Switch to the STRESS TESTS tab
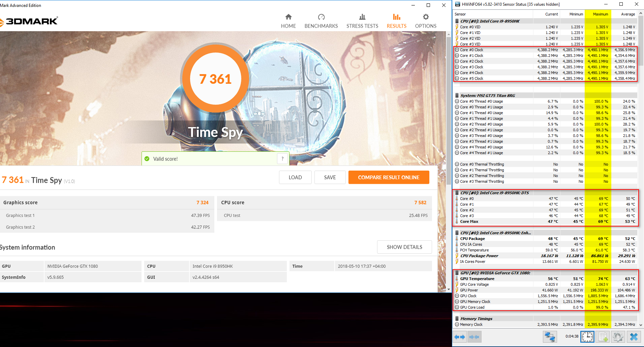 (x=362, y=21)
